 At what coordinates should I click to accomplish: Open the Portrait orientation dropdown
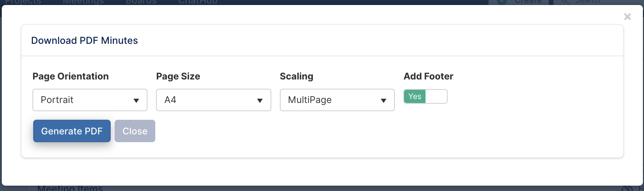point(90,100)
